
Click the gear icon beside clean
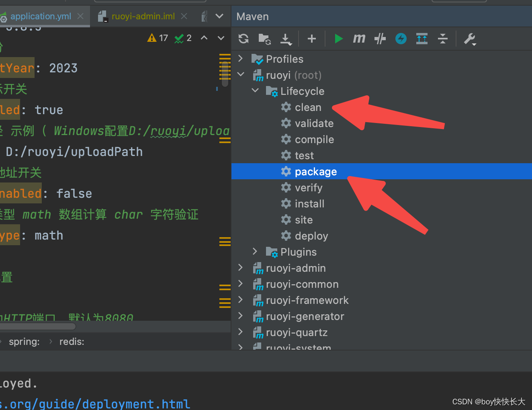[x=286, y=107]
